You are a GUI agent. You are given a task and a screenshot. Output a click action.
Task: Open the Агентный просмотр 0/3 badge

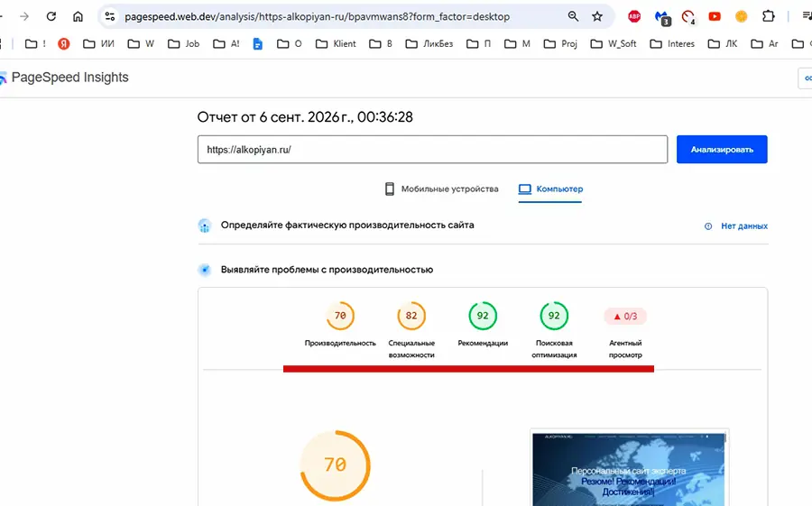click(x=625, y=317)
